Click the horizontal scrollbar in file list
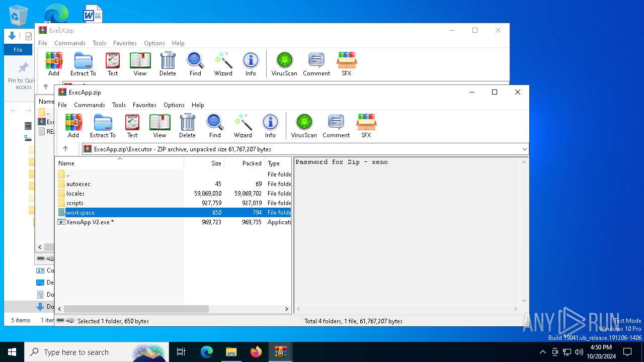This screenshot has width=644, height=362. tap(136, 309)
